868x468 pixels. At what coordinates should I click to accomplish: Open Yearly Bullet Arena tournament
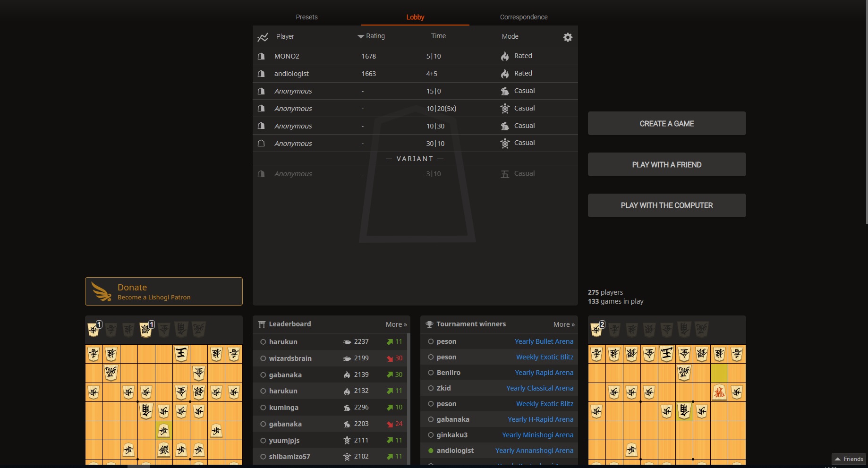(x=544, y=341)
